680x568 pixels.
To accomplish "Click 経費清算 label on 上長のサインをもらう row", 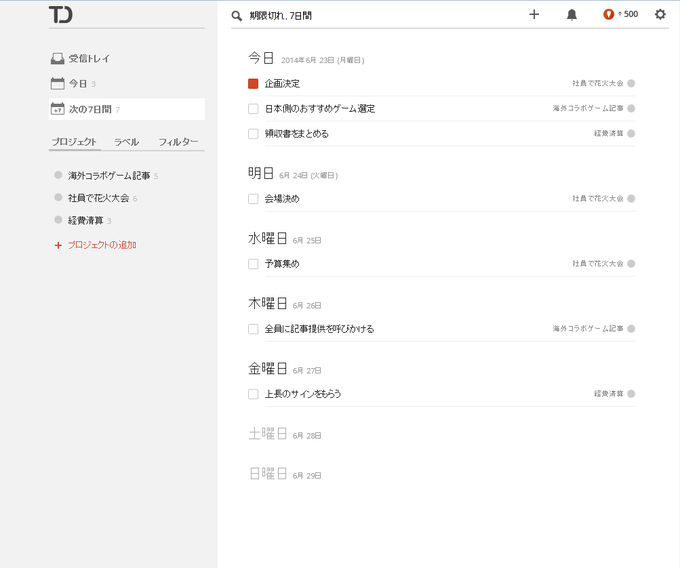I will pos(609,394).
